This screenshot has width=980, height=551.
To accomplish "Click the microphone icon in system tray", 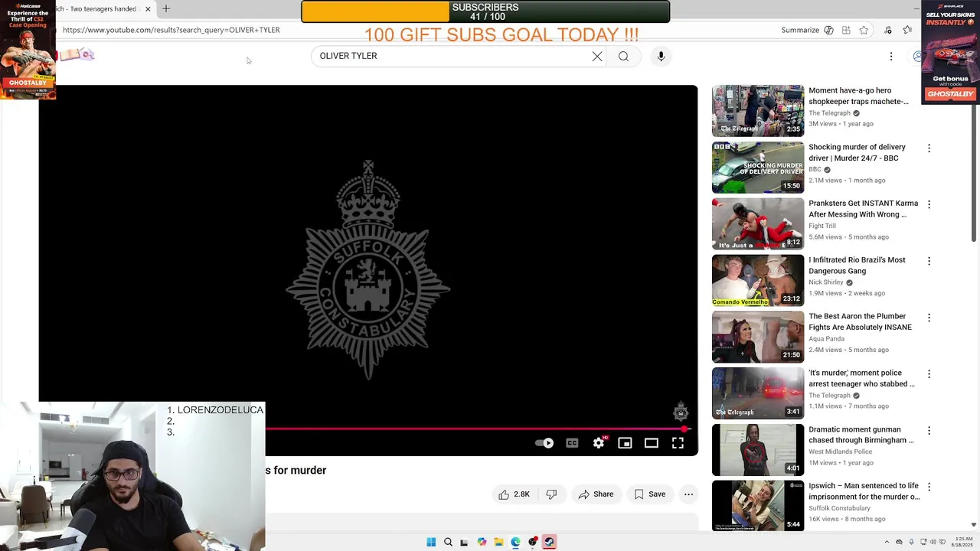I will 911,542.
